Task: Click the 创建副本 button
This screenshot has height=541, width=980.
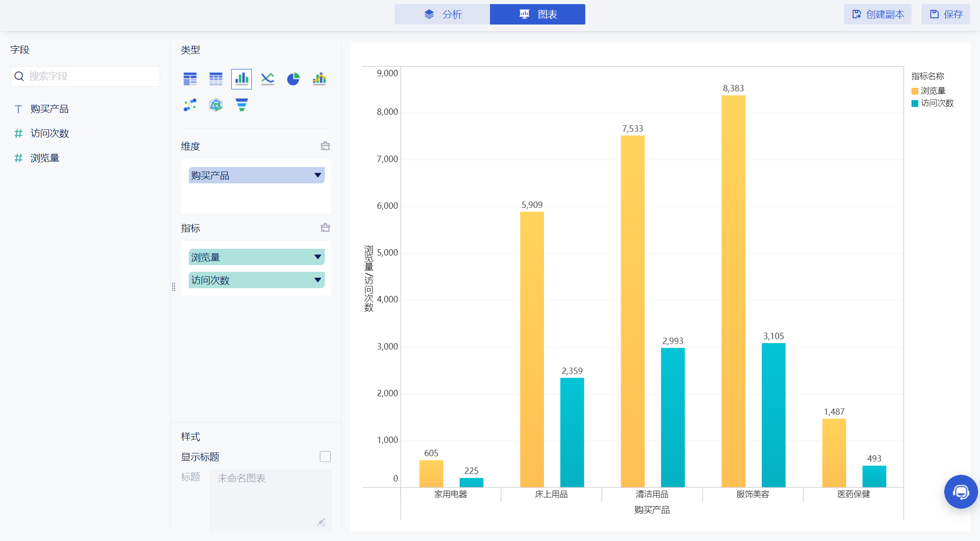Action: [x=877, y=15]
